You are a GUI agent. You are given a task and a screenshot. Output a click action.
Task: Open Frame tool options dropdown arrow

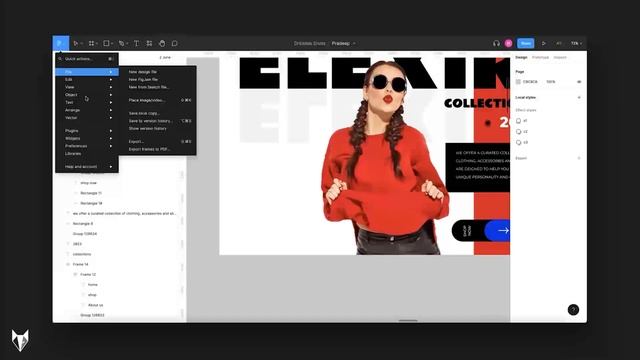pos(97,44)
